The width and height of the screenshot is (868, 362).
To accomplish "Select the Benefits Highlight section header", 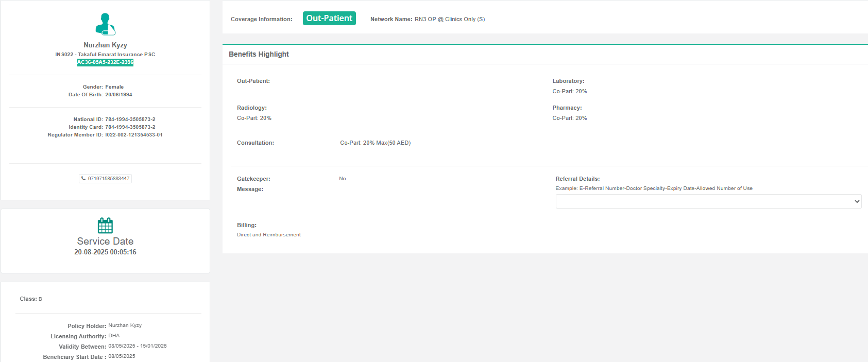I will (259, 54).
